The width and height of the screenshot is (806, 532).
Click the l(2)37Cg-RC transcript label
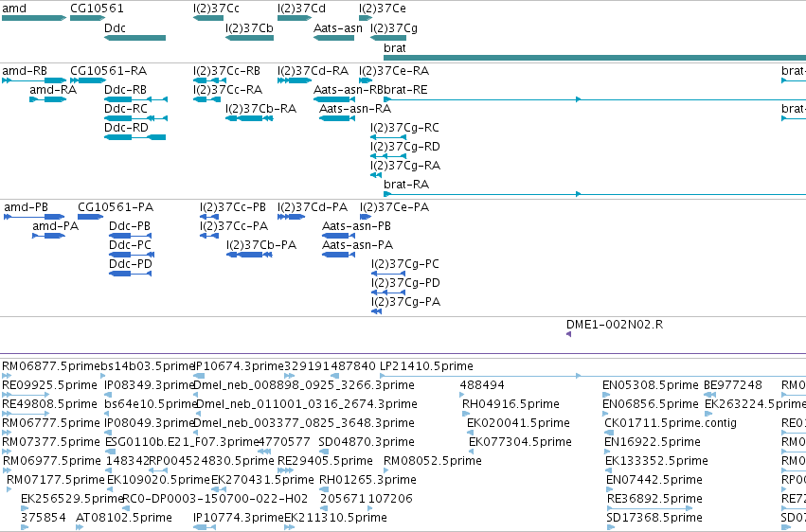click(405, 128)
